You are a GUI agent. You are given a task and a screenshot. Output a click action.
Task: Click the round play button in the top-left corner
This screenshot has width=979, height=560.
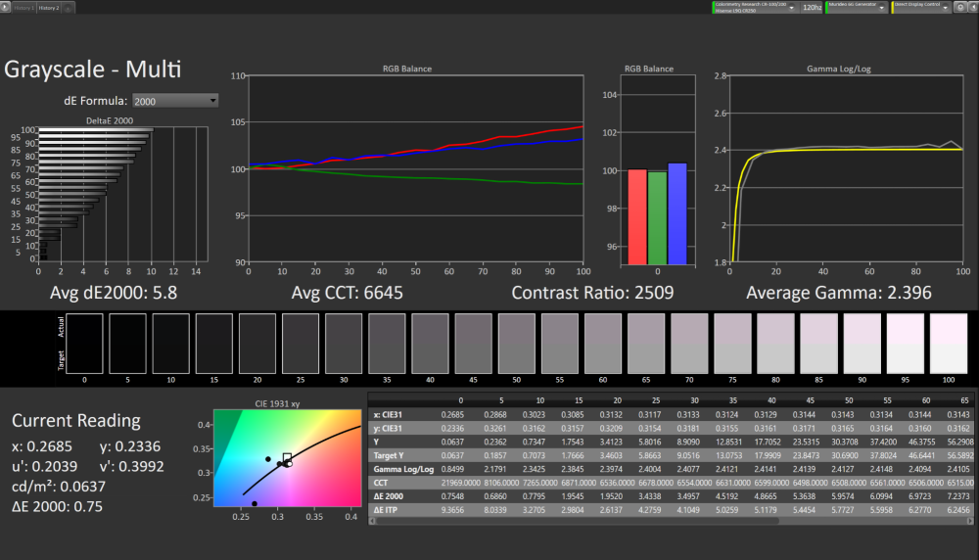(x=5, y=7)
